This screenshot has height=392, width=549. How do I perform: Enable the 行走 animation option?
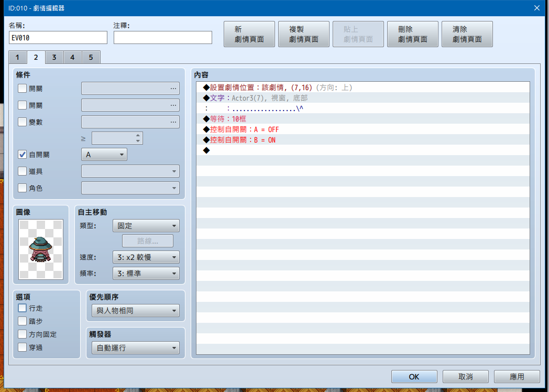click(22, 308)
